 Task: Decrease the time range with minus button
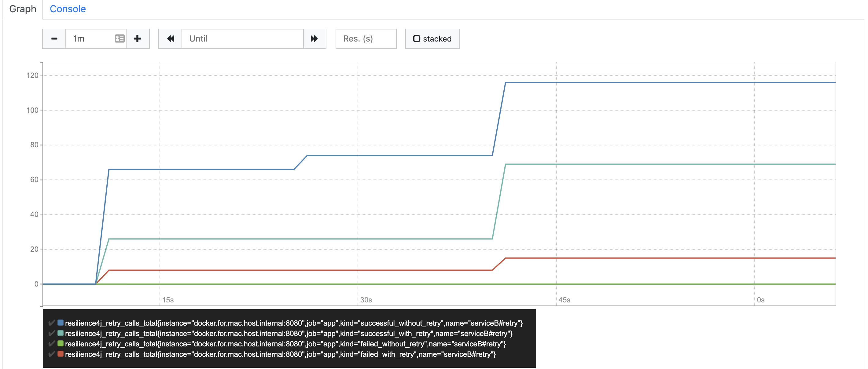pyautogui.click(x=54, y=39)
